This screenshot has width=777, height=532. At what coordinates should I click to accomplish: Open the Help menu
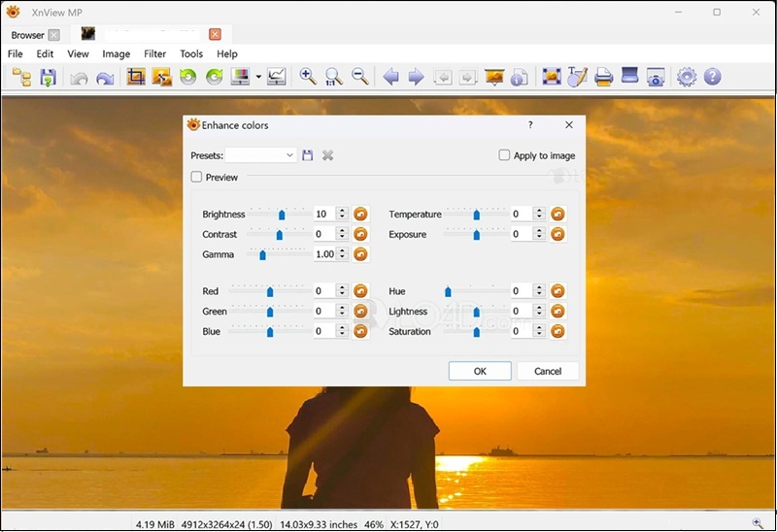tap(227, 53)
